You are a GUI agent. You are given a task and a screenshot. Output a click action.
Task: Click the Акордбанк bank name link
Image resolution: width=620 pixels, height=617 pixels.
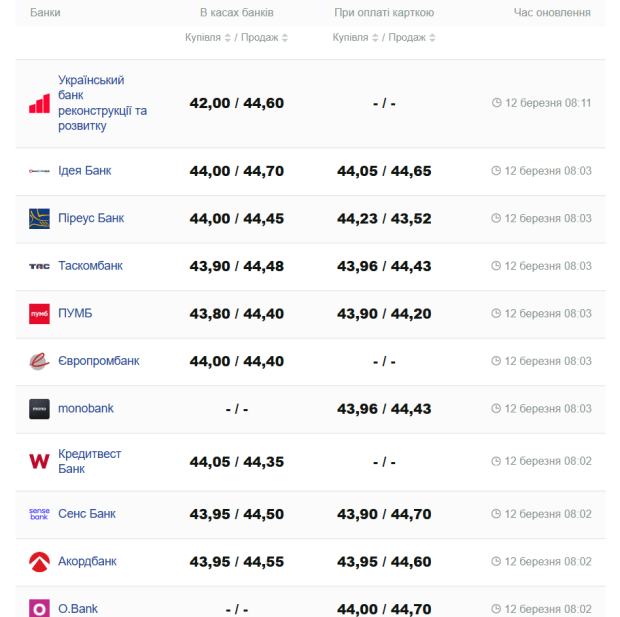point(87,561)
